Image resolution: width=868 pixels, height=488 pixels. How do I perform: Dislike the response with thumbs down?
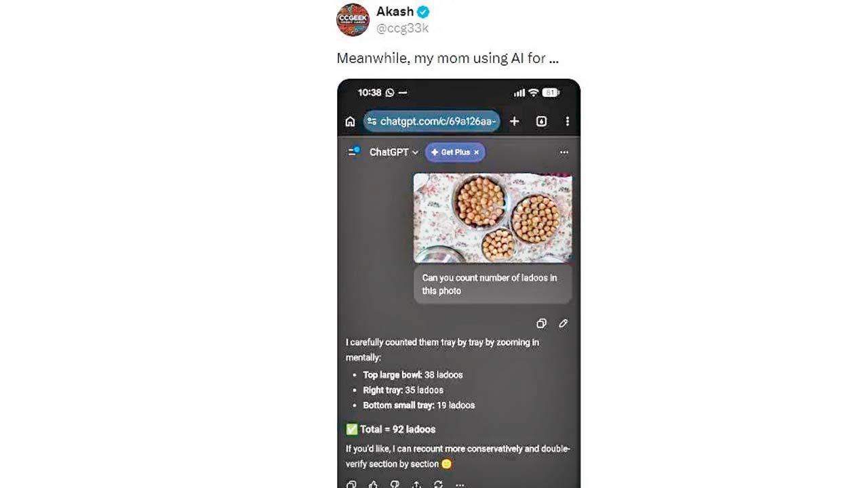pyautogui.click(x=395, y=484)
